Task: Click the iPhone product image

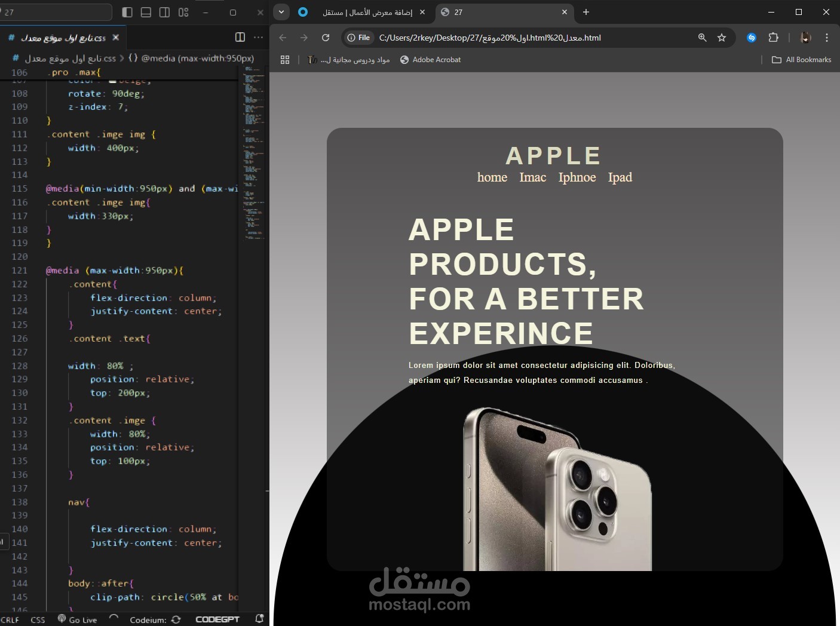Action: pos(557,489)
